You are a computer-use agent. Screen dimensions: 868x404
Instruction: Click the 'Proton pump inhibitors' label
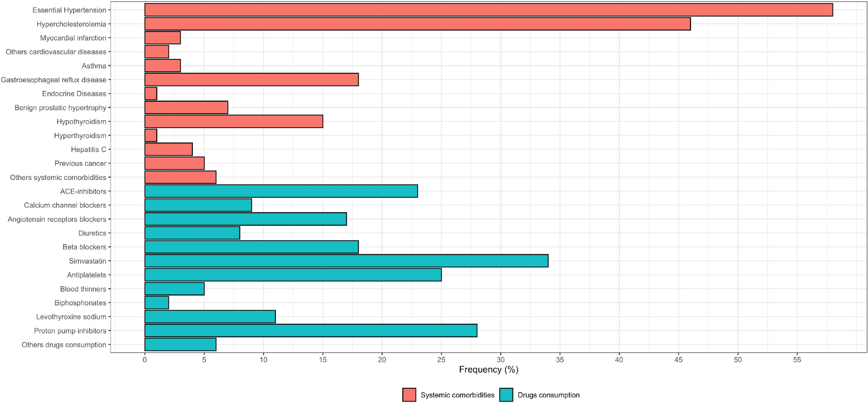pos(70,331)
